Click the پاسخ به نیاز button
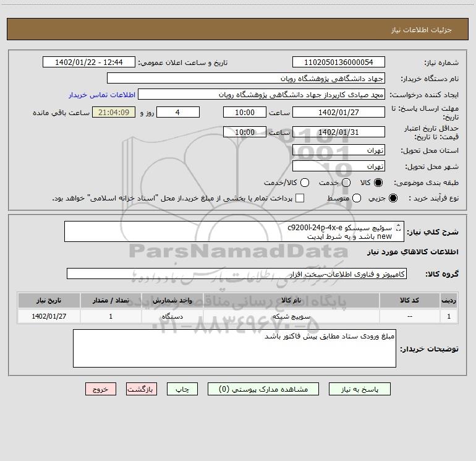Image resolution: width=476 pixels, height=461 pixels. (360, 389)
